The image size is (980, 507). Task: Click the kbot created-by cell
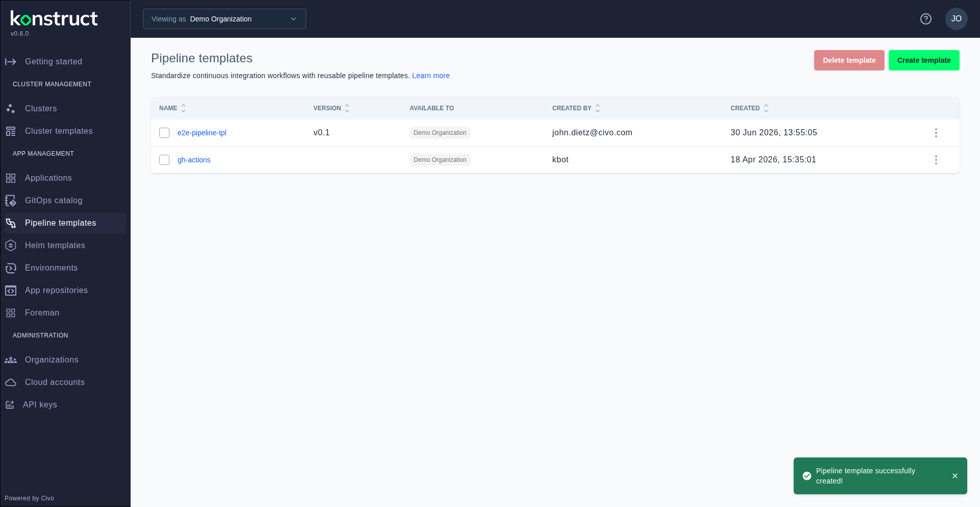coord(560,160)
